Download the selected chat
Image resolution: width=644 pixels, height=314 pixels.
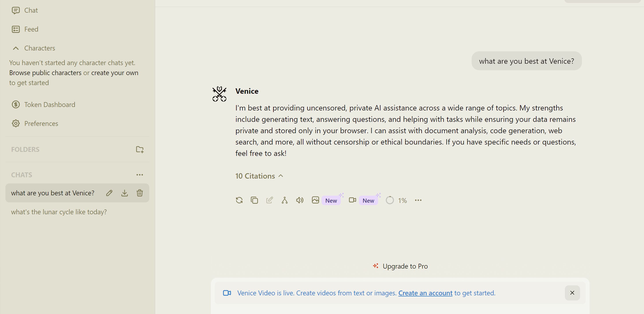point(125,193)
